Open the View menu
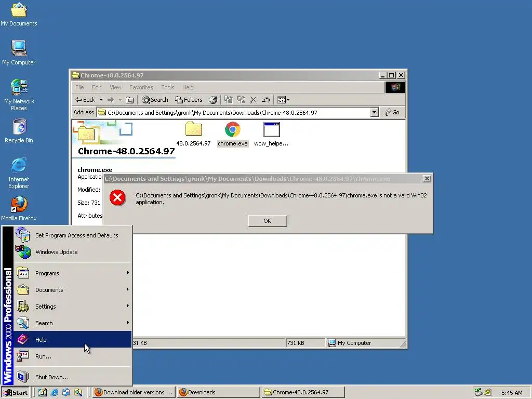The height and width of the screenshot is (399, 532). pos(115,87)
